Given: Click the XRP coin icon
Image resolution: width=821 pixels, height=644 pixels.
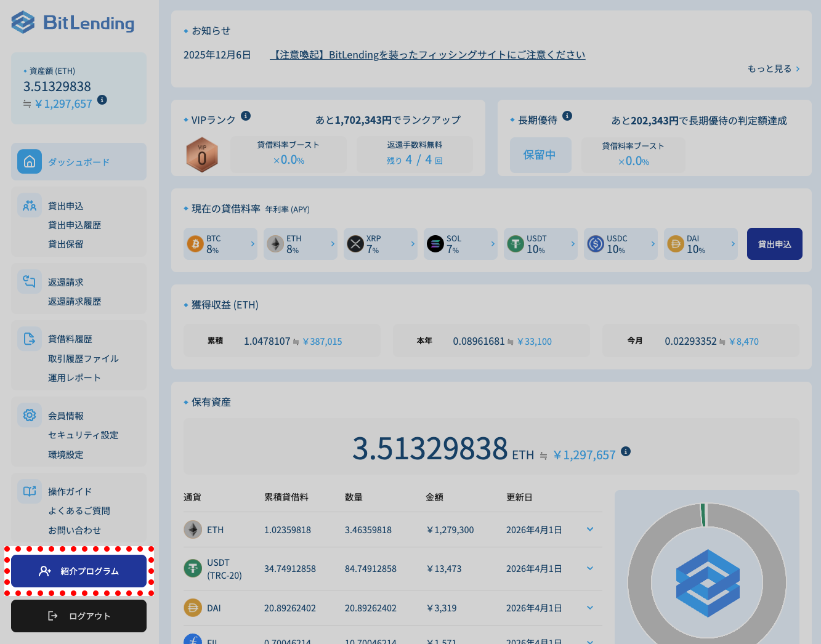Looking at the screenshot, I should point(355,244).
